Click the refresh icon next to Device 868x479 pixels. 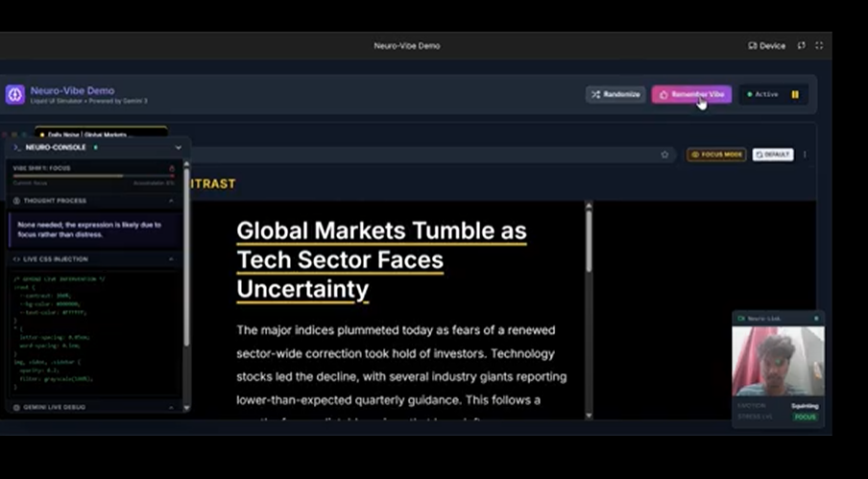click(x=801, y=46)
